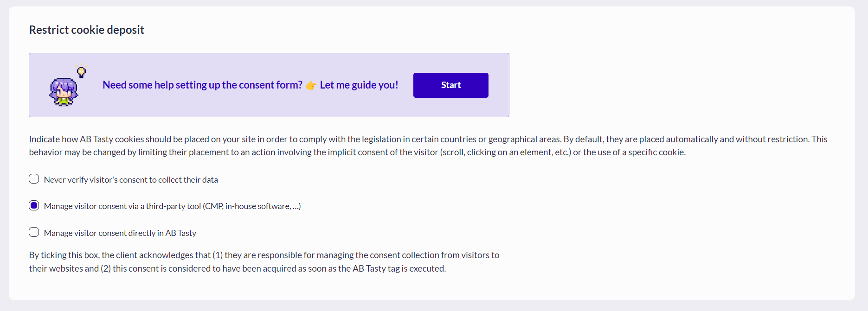868x311 pixels.
Task: Click the "Restrict cookie deposit" heading
Action: pos(86,30)
